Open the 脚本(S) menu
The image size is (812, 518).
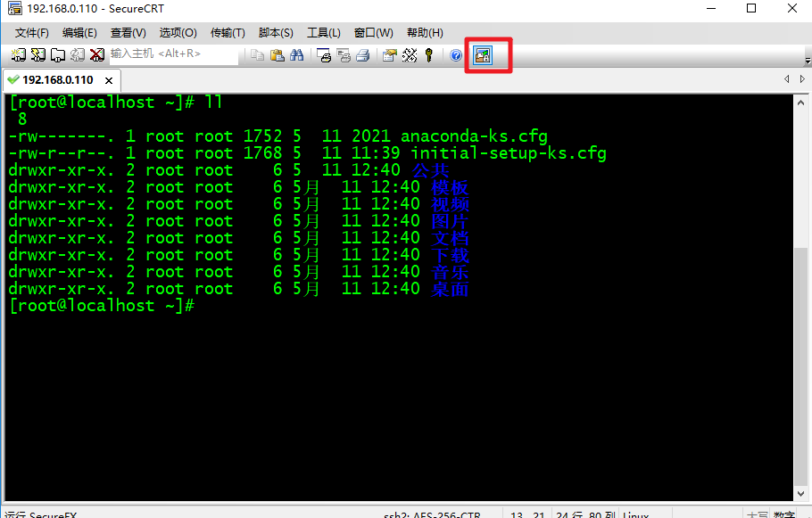(276, 33)
